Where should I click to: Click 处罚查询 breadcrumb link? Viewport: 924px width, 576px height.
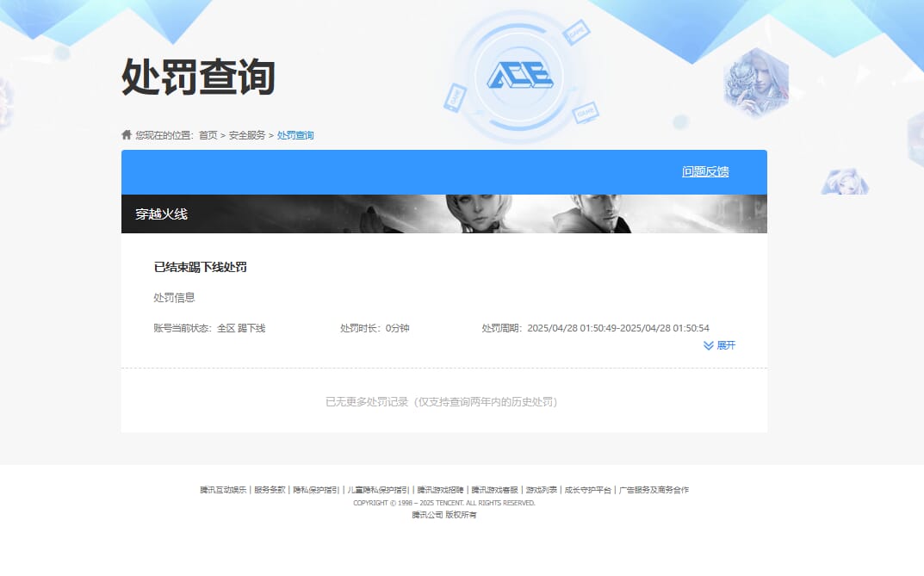pos(295,135)
